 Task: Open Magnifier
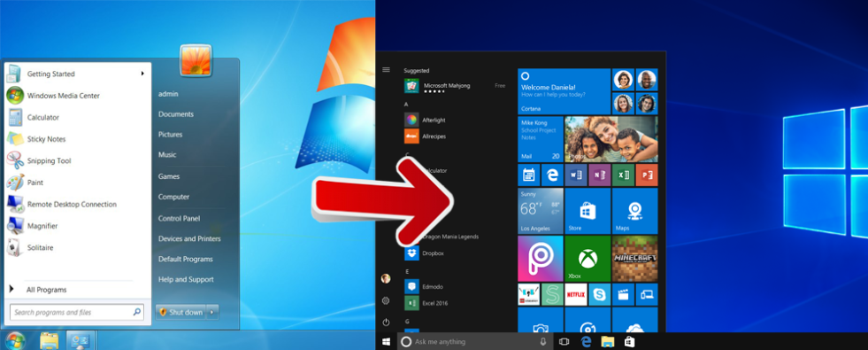pyautogui.click(x=78, y=225)
